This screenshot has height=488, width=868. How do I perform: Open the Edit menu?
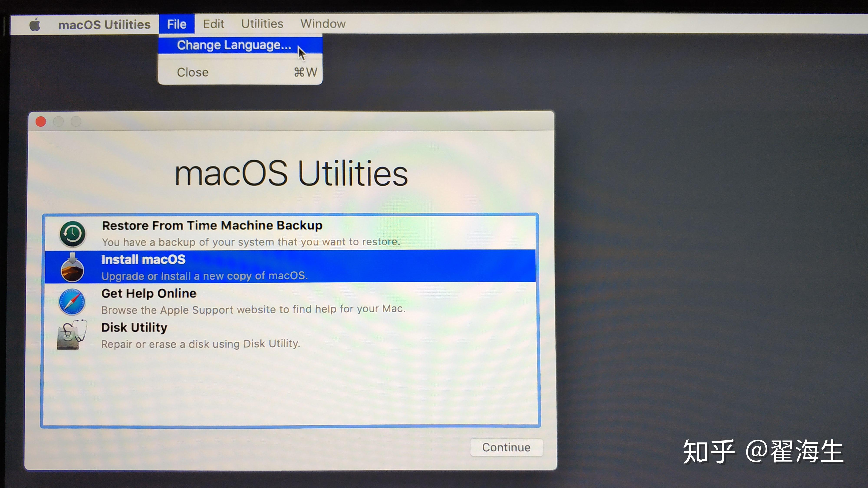(x=213, y=24)
